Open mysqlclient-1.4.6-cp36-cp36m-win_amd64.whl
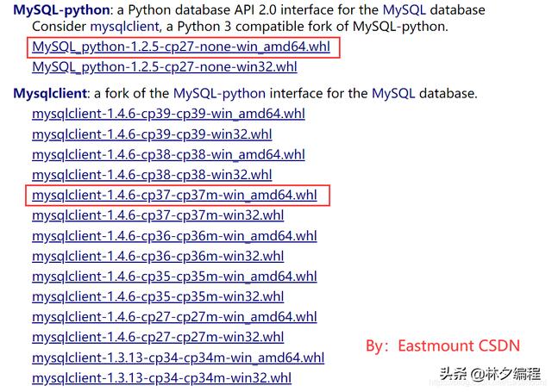Image resolution: width=552 pixels, height=392 pixels. pos(174,236)
